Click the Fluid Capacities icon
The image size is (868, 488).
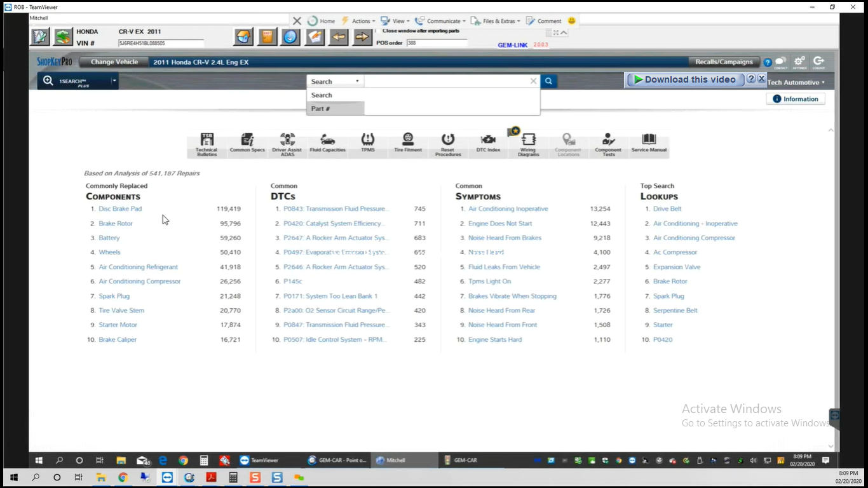(x=327, y=144)
